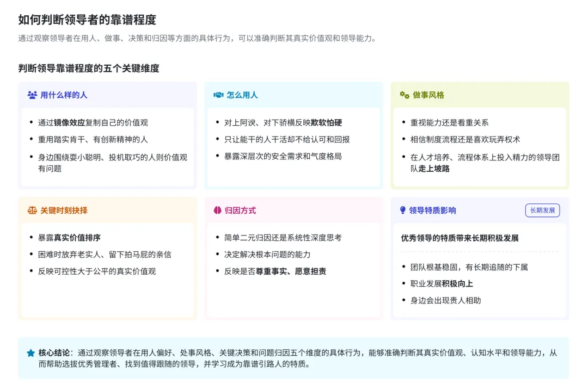Click the bullet 对上阿谀、对下骄横反映欺软怕硬

click(283, 122)
